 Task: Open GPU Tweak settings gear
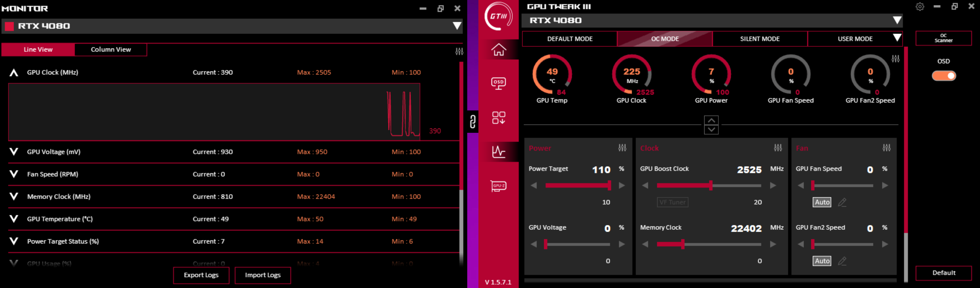pyautogui.click(x=920, y=6)
